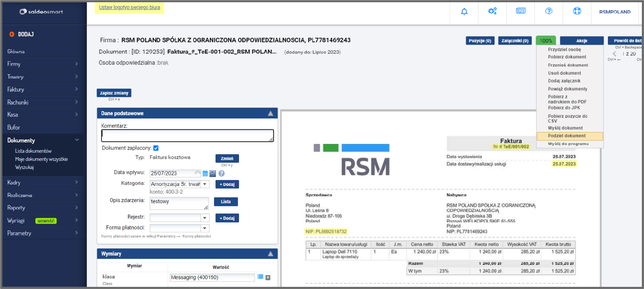
Task: Uncheck the Dokument zapłacony checkbox
Action: click(x=156, y=148)
